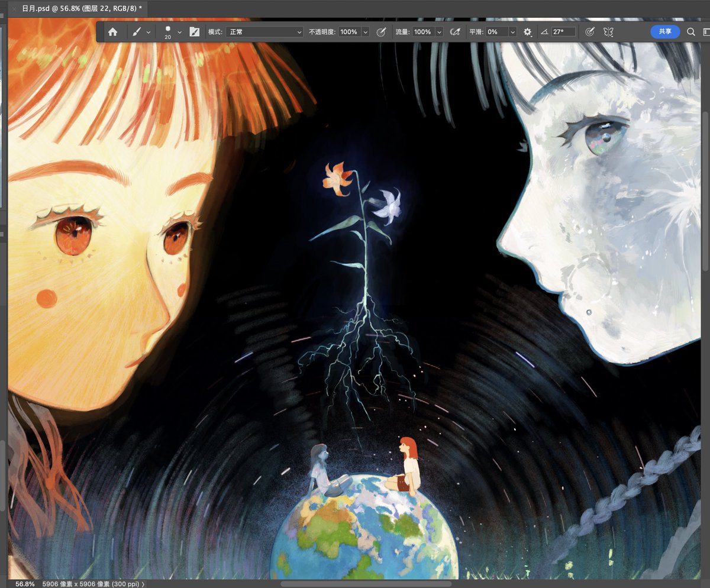
Task: Open the blend mode 正常 dropdown
Action: point(264,32)
